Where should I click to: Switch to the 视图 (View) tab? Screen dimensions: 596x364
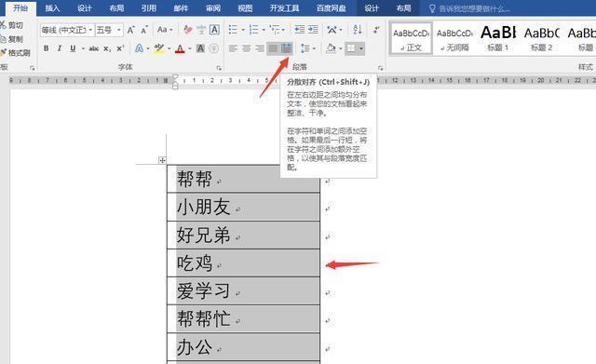pos(245,8)
